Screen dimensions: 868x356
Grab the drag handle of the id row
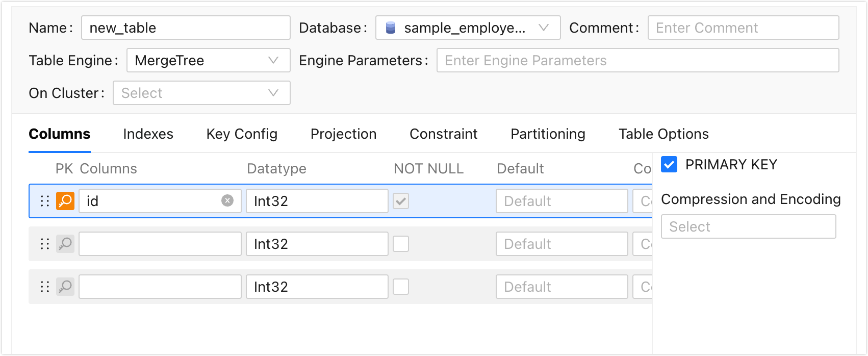click(x=45, y=201)
